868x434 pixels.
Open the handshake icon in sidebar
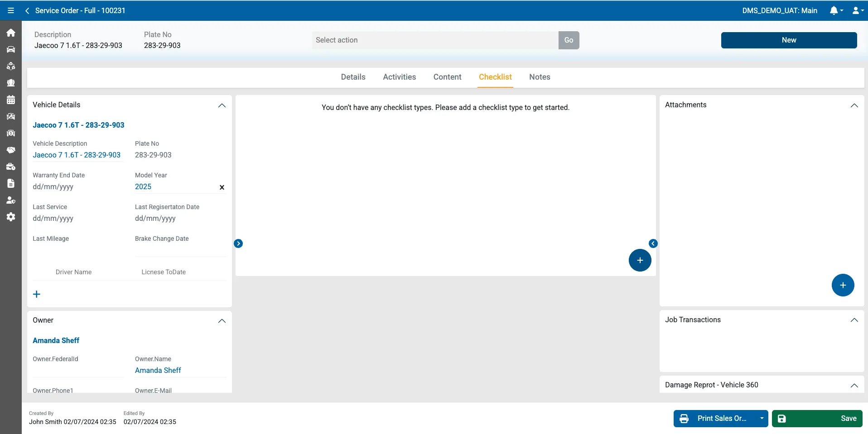coord(11,150)
